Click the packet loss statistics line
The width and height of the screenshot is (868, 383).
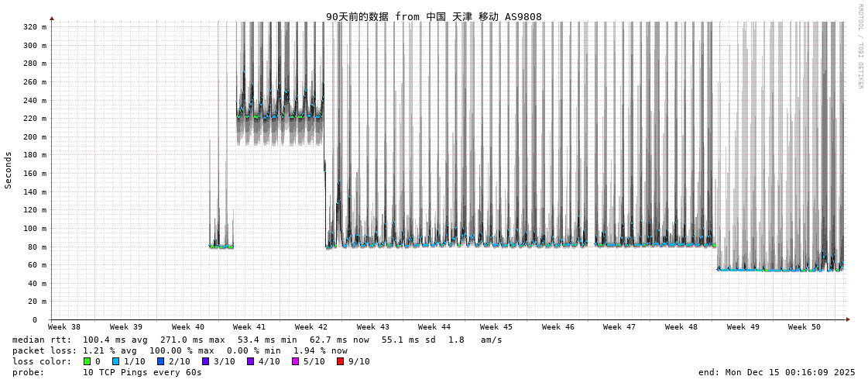pos(180,350)
